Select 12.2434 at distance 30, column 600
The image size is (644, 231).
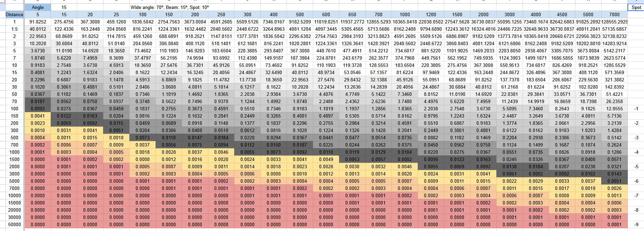326,87
